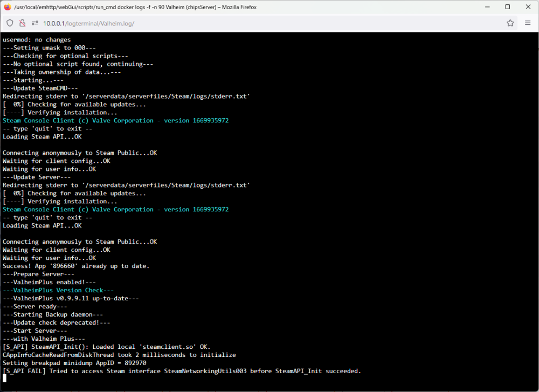Click the line '---Prepare Server---'
The height and width of the screenshot is (392, 539).
pyautogui.click(x=38, y=274)
